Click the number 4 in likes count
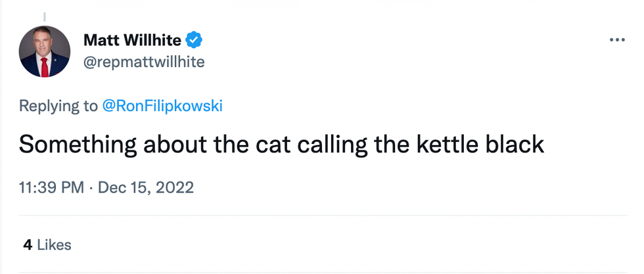This screenshot has width=644, height=274. click(x=28, y=245)
